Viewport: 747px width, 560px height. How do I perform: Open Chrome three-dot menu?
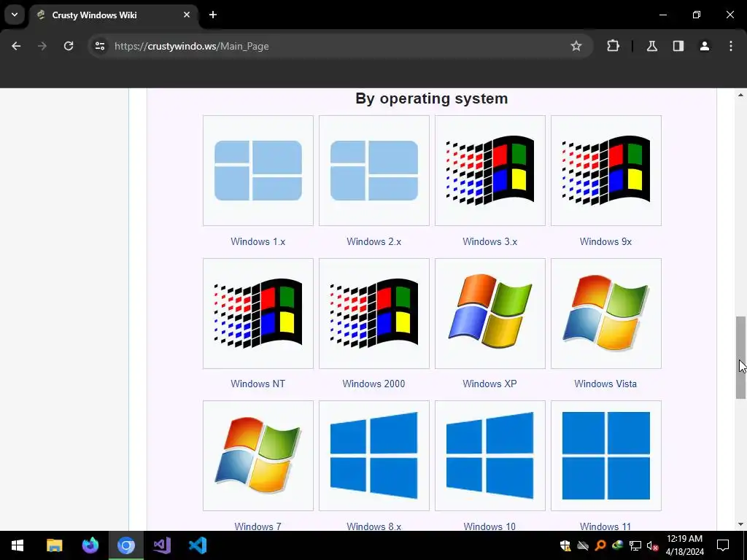point(731,46)
